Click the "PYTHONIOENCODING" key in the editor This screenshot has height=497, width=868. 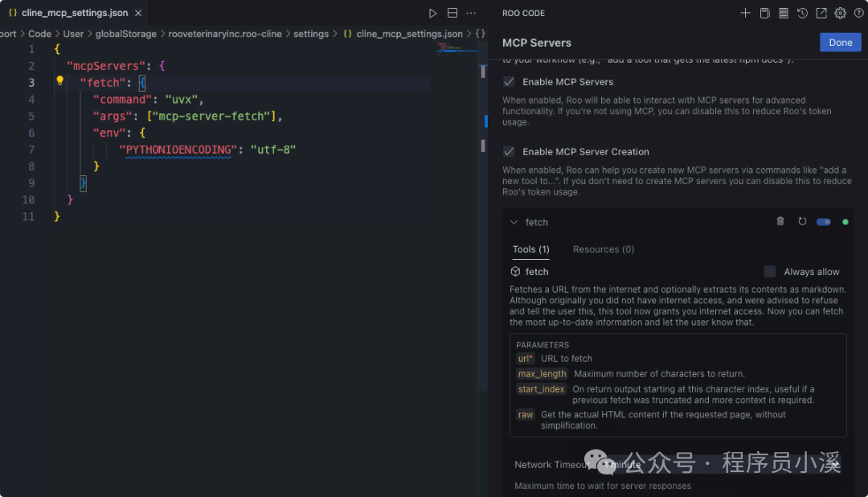coord(178,150)
